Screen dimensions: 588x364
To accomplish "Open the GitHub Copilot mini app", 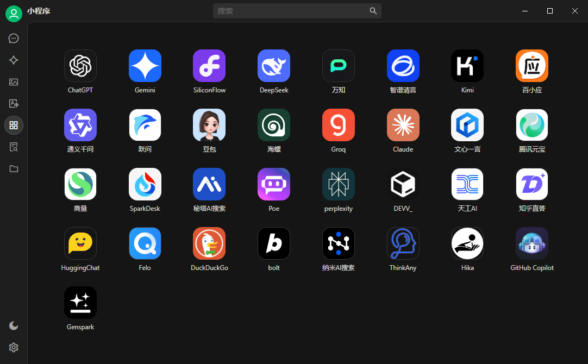I will pyautogui.click(x=531, y=244).
